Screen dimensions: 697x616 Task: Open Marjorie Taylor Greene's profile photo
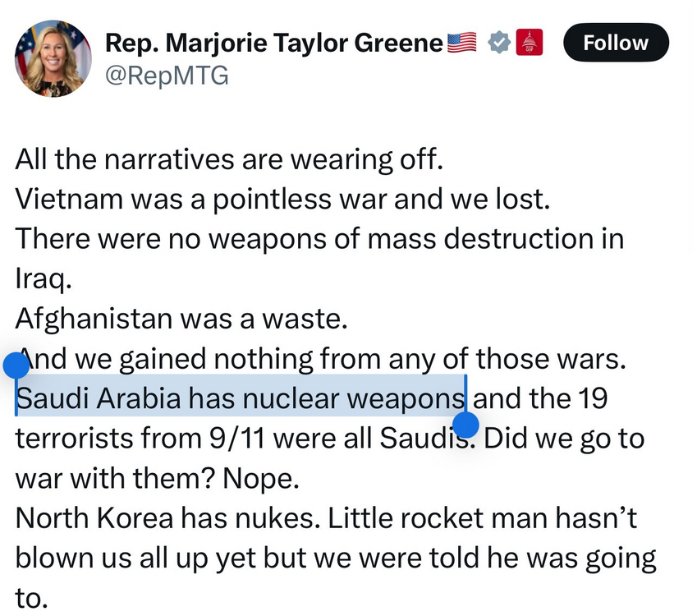click(x=53, y=58)
